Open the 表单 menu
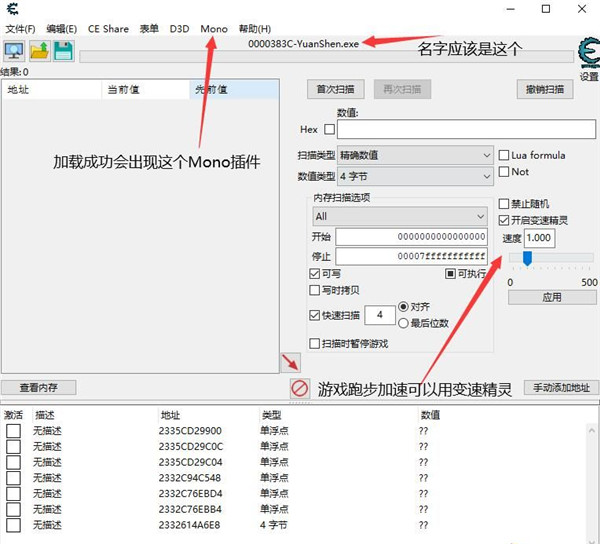 click(x=149, y=29)
